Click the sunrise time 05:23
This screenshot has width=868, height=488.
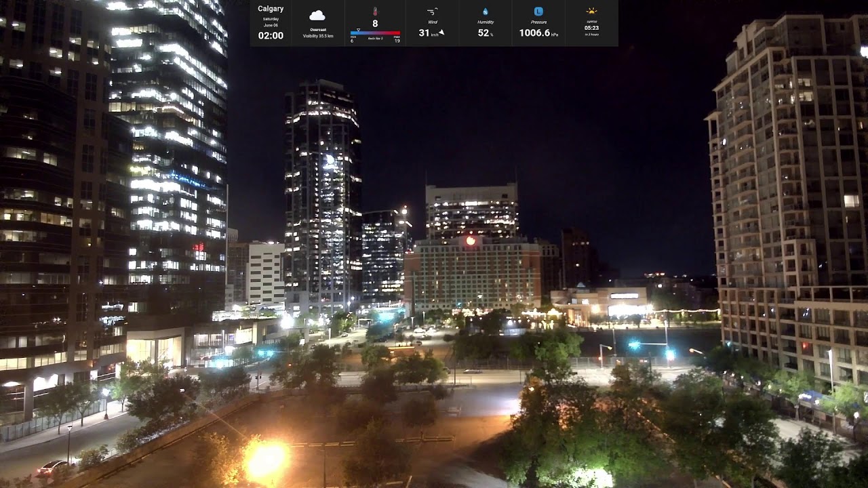tap(591, 28)
